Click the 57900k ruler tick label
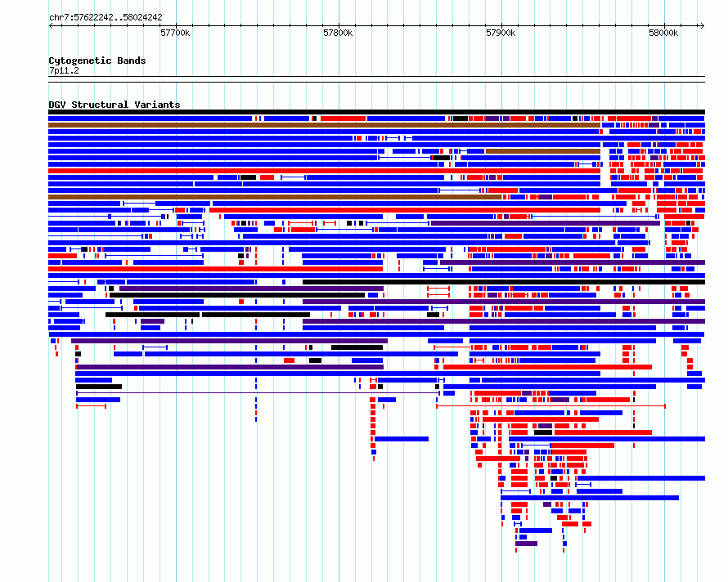The height and width of the screenshot is (582, 728). pos(501,33)
